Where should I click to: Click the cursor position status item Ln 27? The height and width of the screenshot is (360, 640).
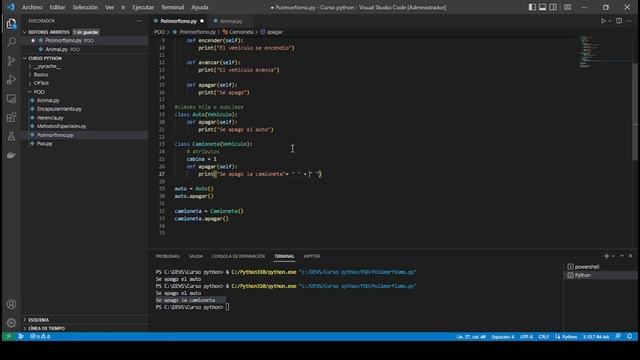tap(471, 336)
